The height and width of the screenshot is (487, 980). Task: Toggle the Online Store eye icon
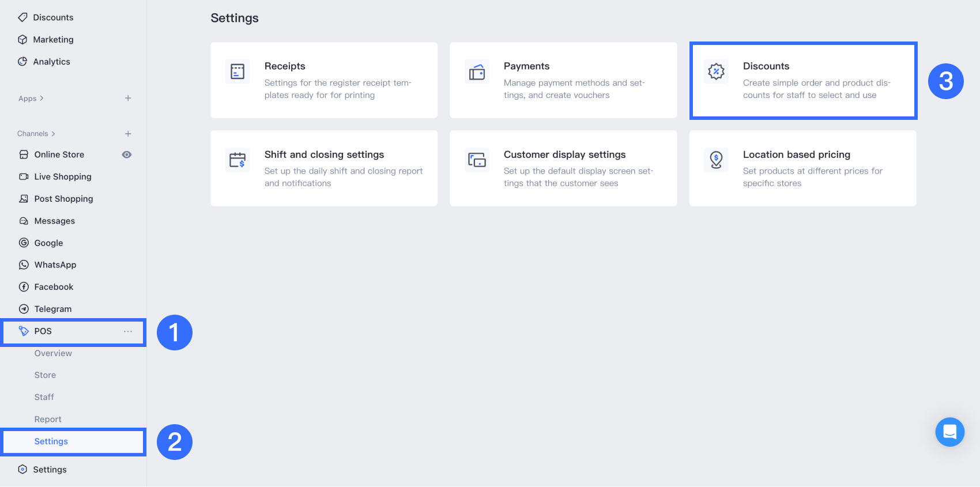click(127, 154)
